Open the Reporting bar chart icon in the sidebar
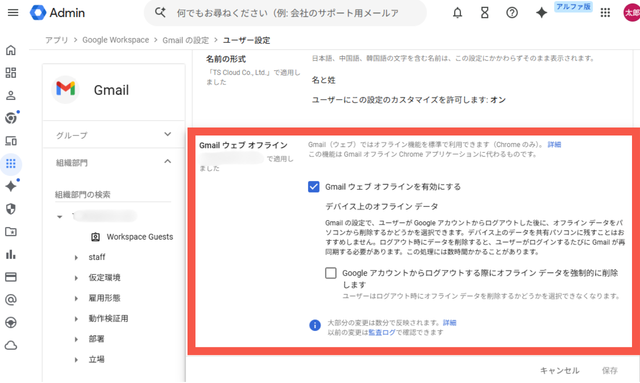 (x=11, y=254)
